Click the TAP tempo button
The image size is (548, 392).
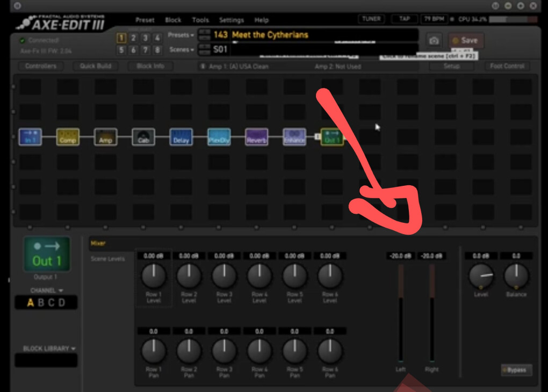tap(405, 19)
